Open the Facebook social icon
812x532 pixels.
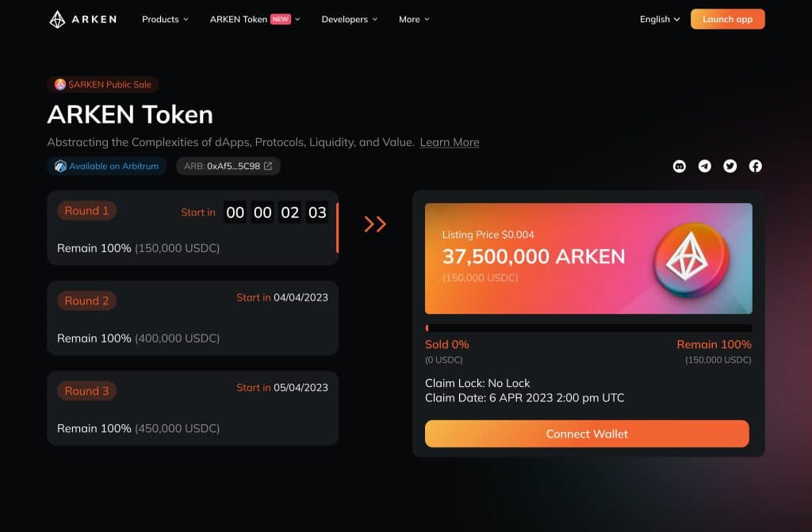(755, 166)
